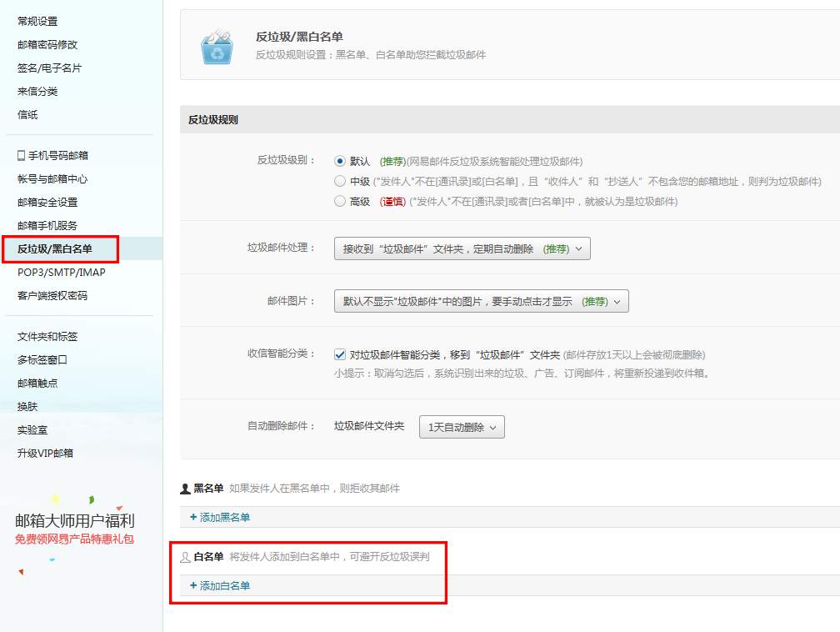This screenshot has width=840, height=632.
Task: Click the phone icon beside 手机号码邮箱
Action: tap(21, 155)
